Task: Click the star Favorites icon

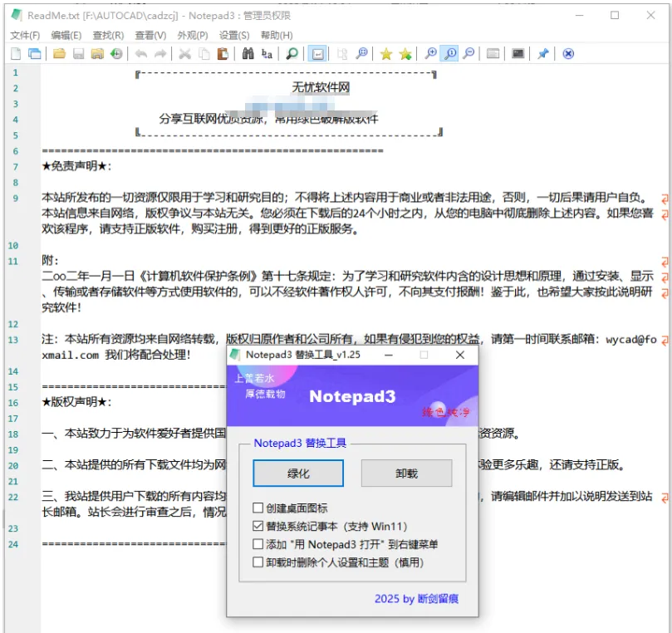Action: tap(386, 53)
